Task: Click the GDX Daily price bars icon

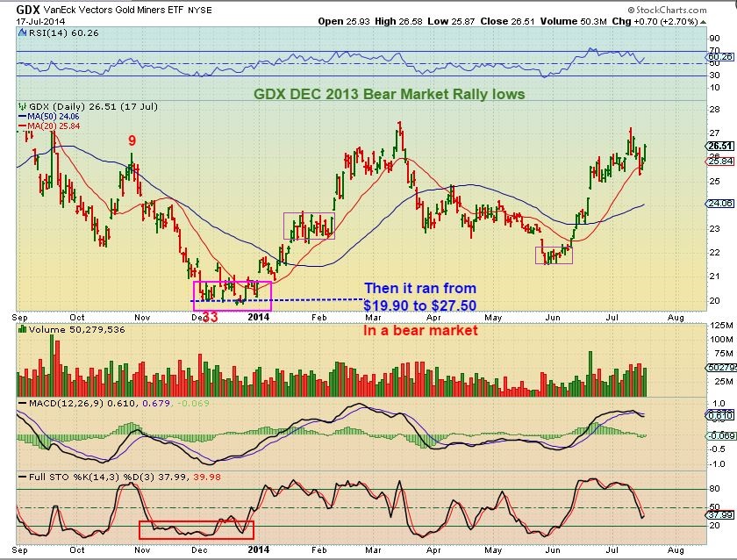Action: [x=22, y=107]
